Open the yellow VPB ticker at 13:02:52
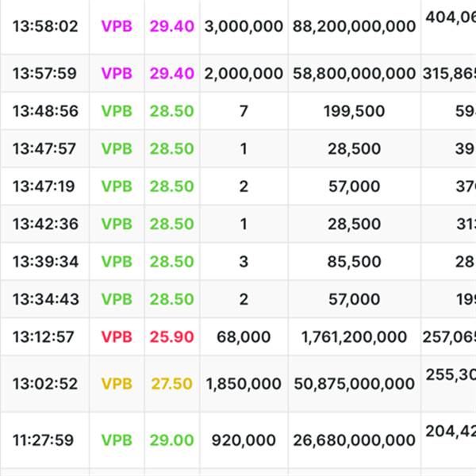This screenshot has height=476, width=476. coord(117,384)
